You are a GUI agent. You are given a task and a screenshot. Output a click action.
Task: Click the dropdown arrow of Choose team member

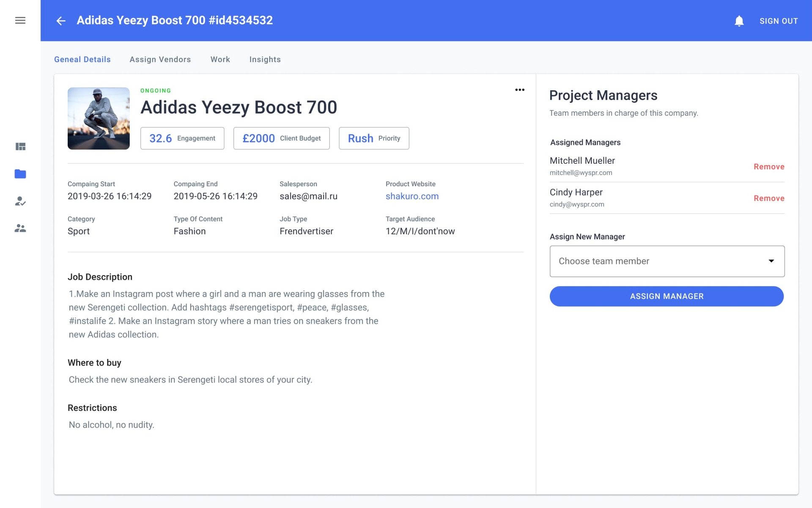coord(771,261)
